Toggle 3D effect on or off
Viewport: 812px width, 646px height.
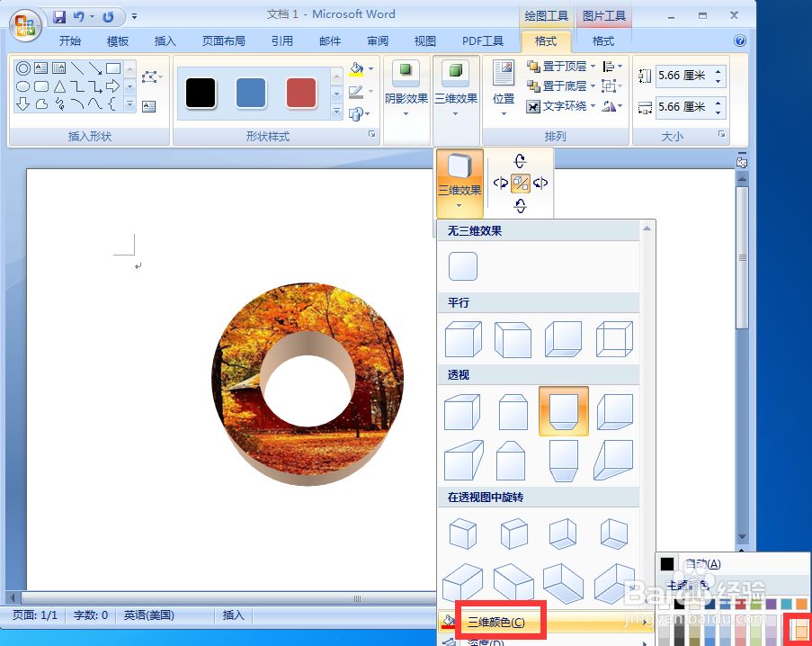point(521,183)
